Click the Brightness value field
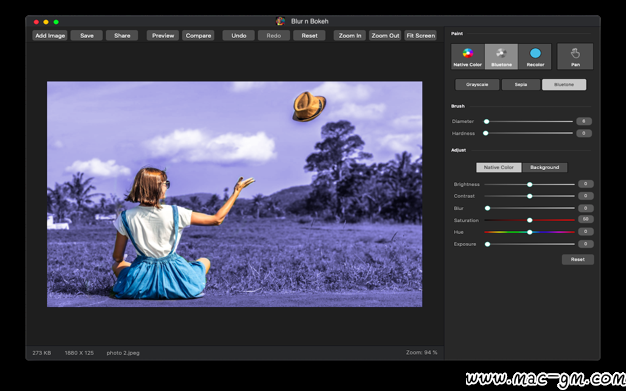The height and width of the screenshot is (391, 626). point(586,184)
